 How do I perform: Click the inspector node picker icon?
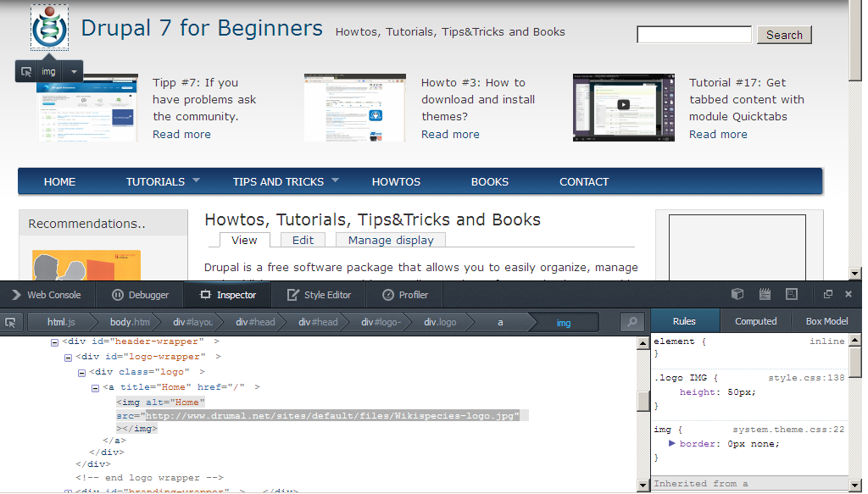tap(10, 322)
